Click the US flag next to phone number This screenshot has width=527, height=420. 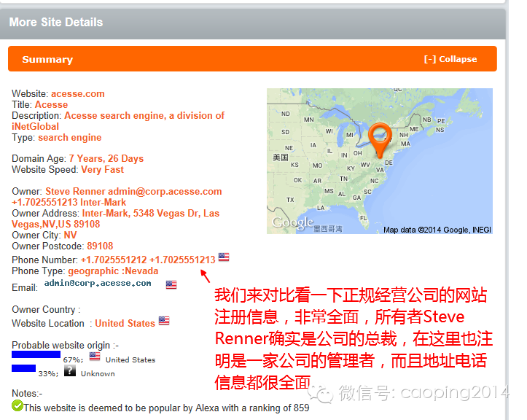click(224, 257)
